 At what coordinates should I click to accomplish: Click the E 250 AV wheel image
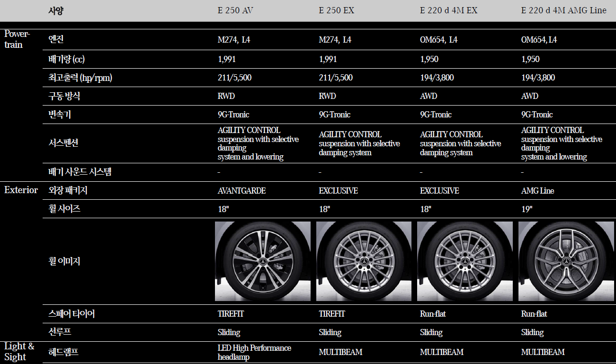coord(263,261)
